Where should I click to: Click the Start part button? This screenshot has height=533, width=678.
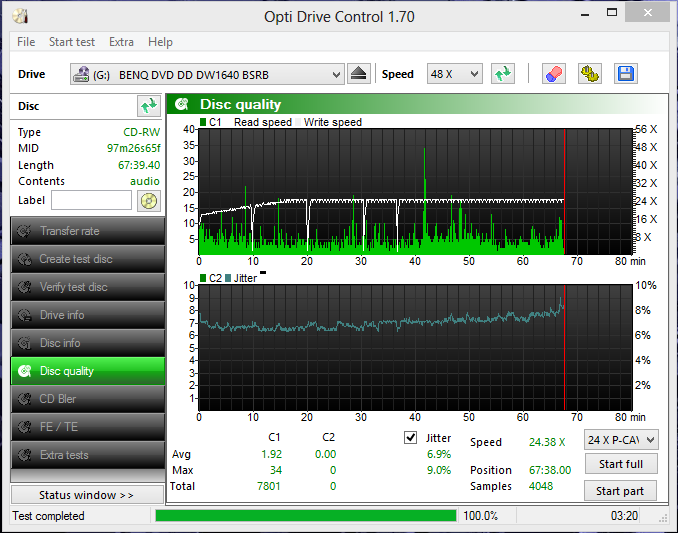coord(620,491)
